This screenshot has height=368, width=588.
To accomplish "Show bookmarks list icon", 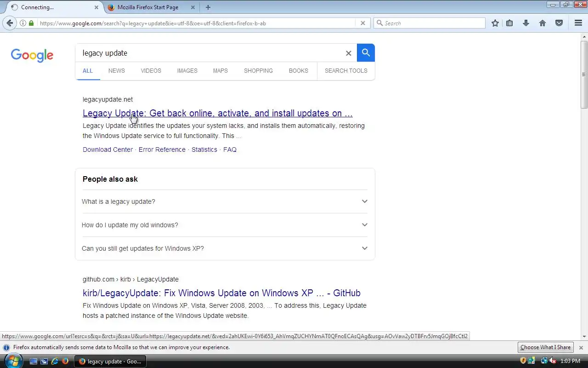I will pos(509,23).
